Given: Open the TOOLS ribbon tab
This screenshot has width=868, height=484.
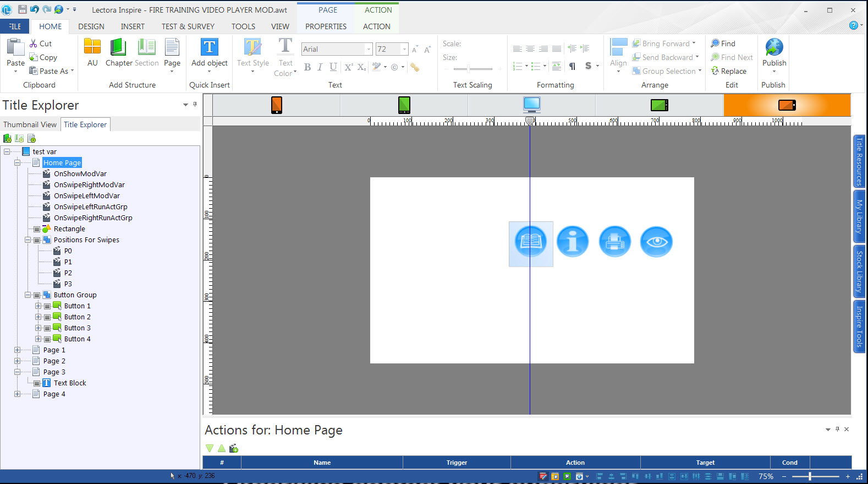Looking at the screenshot, I should click(243, 26).
